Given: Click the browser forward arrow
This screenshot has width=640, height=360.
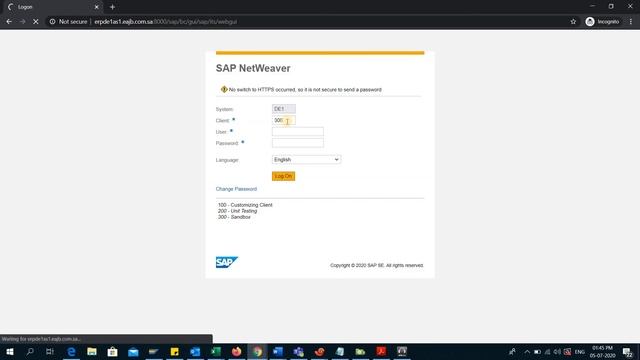Looking at the screenshot, I should pyautogui.click(x=22, y=22).
